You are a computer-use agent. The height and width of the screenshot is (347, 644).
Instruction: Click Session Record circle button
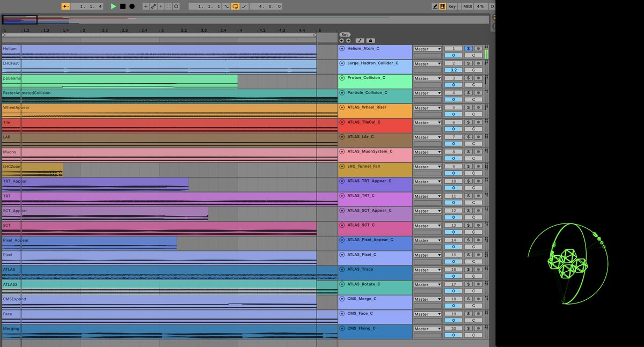point(176,6)
